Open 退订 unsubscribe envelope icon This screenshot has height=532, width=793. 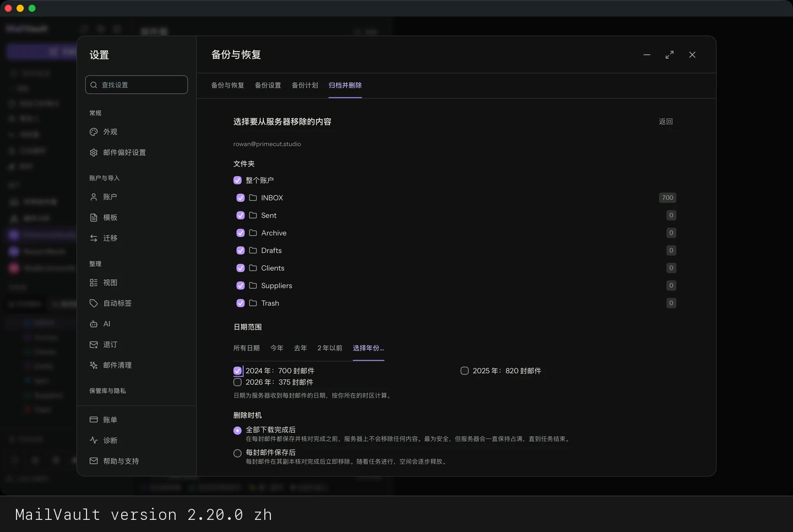[94, 345]
